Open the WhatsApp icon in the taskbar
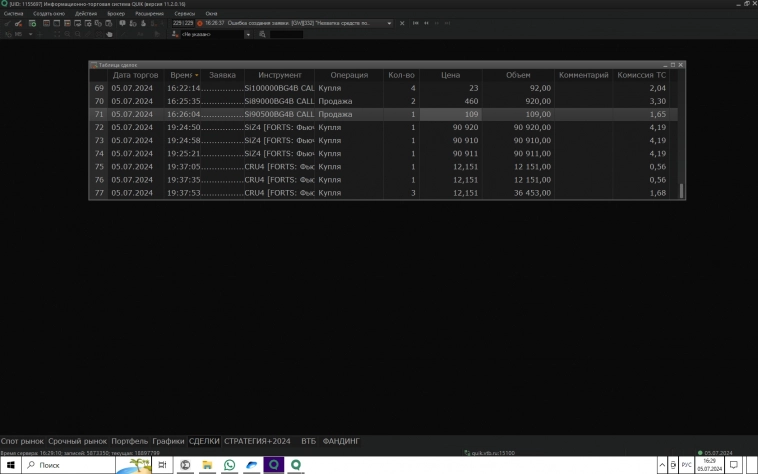Viewport: 758px width, 474px height. tap(229, 465)
